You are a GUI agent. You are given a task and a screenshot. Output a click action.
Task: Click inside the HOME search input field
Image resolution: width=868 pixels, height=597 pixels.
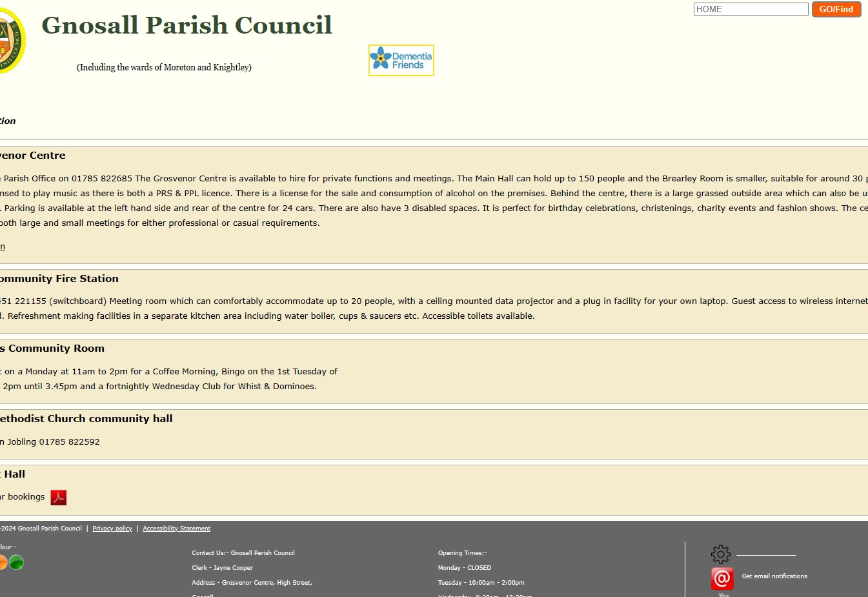click(x=751, y=9)
